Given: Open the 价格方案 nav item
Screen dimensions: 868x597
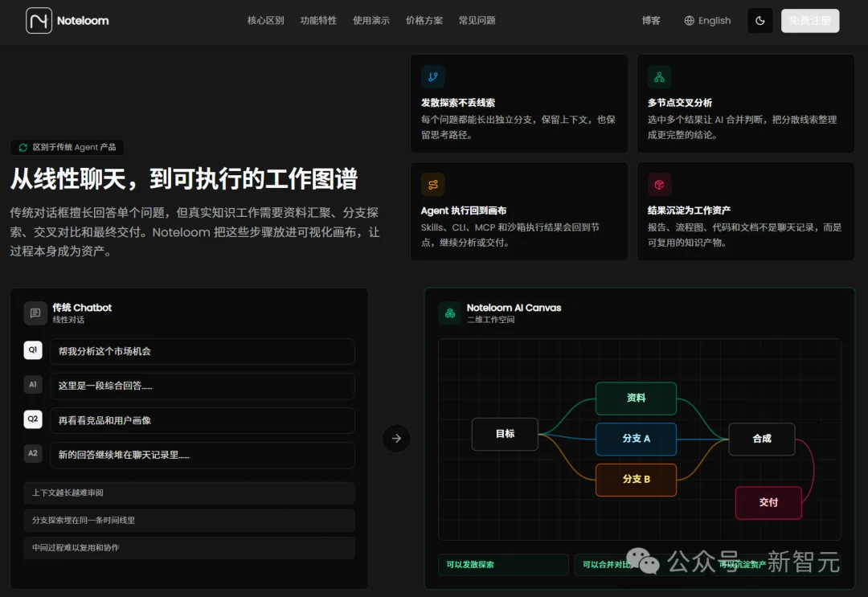Looking at the screenshot, I should [424, 20].
